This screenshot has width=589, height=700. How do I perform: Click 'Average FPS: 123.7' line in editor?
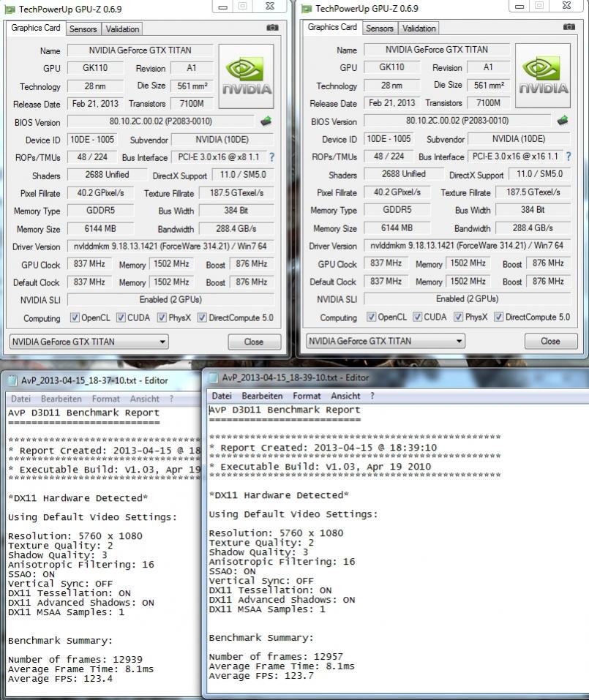(x=261, y=676)
